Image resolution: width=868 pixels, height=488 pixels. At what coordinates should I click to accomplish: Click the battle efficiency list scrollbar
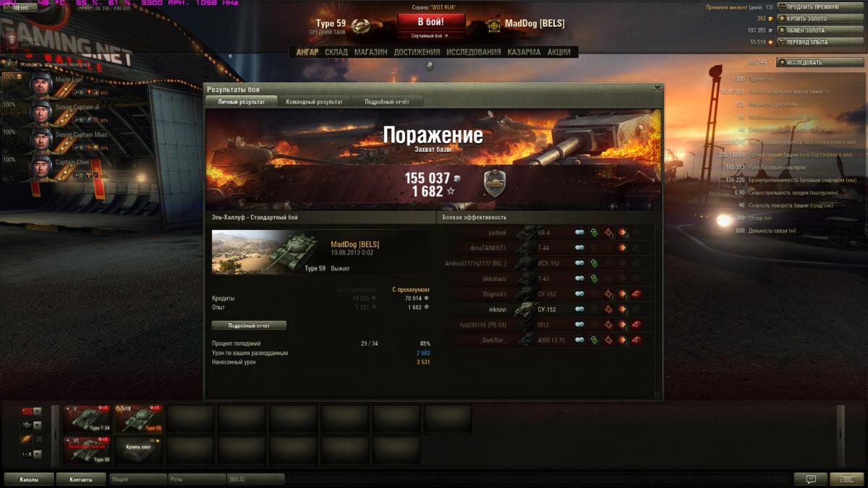click(657, 311)
